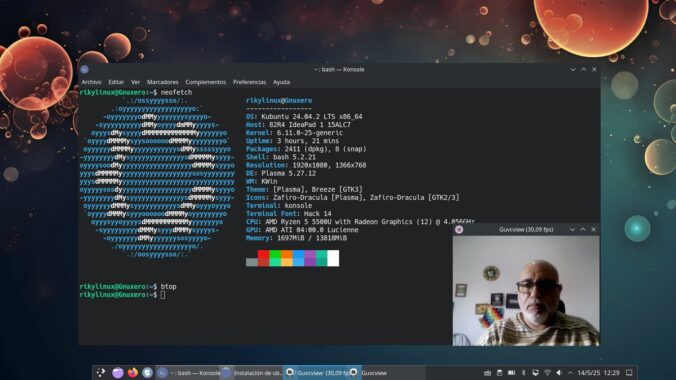Image resolution: width=676 pixels, height=380 pixels.
Task: Open the Editar menu in Konsole
Action: click(116, 82)
